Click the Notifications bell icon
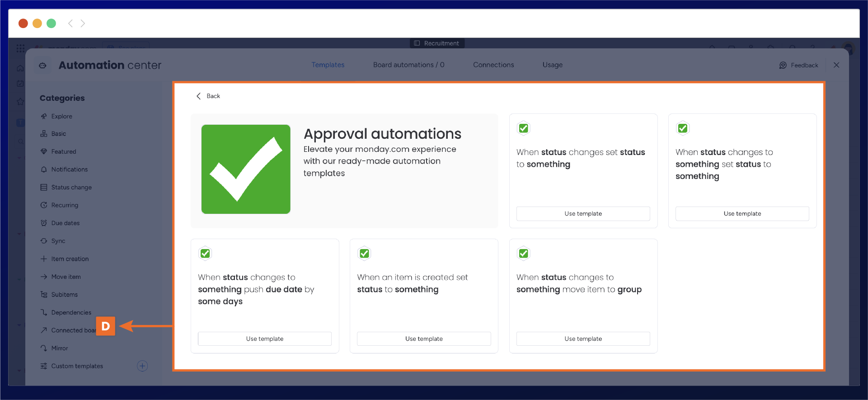The height and width of the screenshot is (400, 868). click(x=44, y=169)
